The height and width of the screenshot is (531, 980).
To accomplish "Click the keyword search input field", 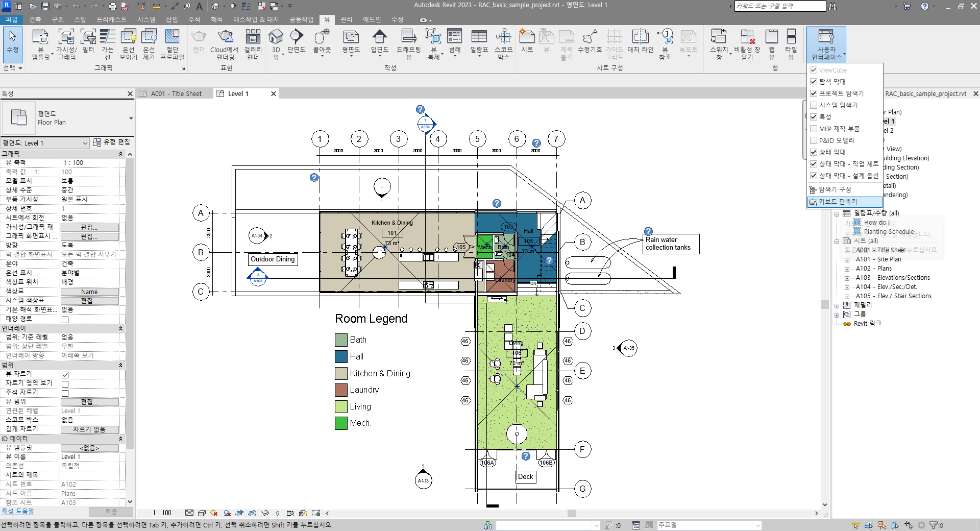I will (779, 6).
